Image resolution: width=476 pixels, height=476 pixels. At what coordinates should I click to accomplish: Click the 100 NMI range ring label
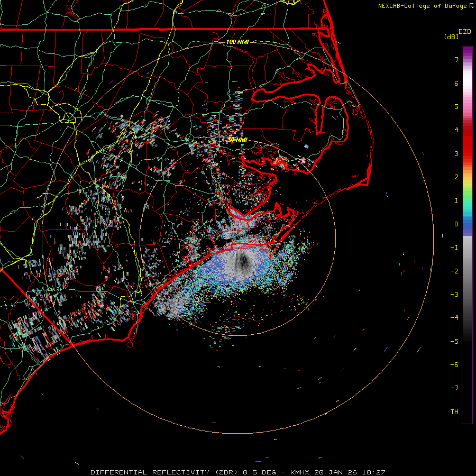click(237, 42)
